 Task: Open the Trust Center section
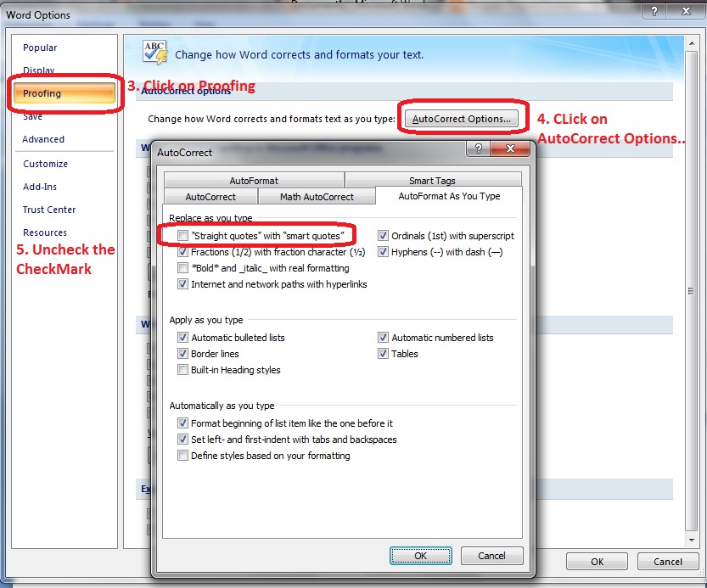48,210
